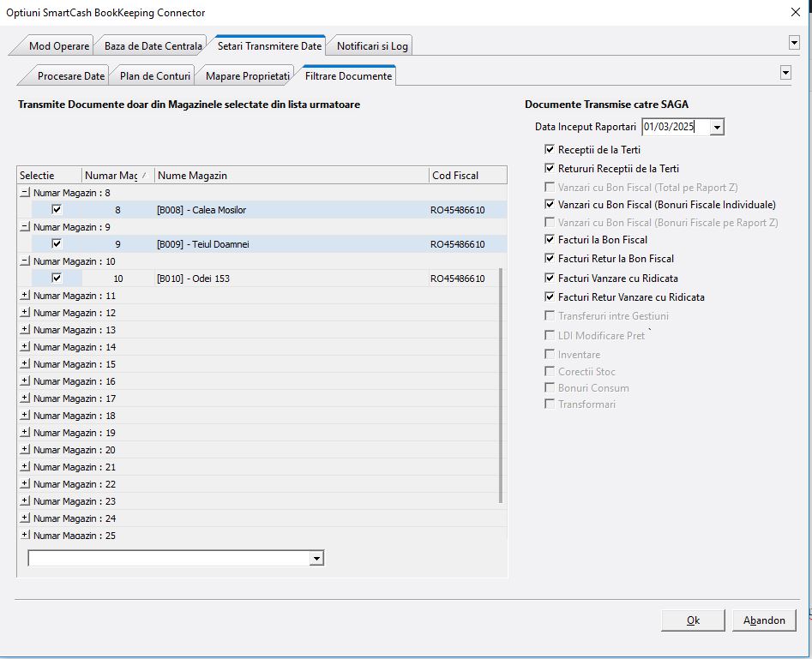Confirm settings with the Ok button
The height and width of the screenshot is (659, 812).
[693, 620]
